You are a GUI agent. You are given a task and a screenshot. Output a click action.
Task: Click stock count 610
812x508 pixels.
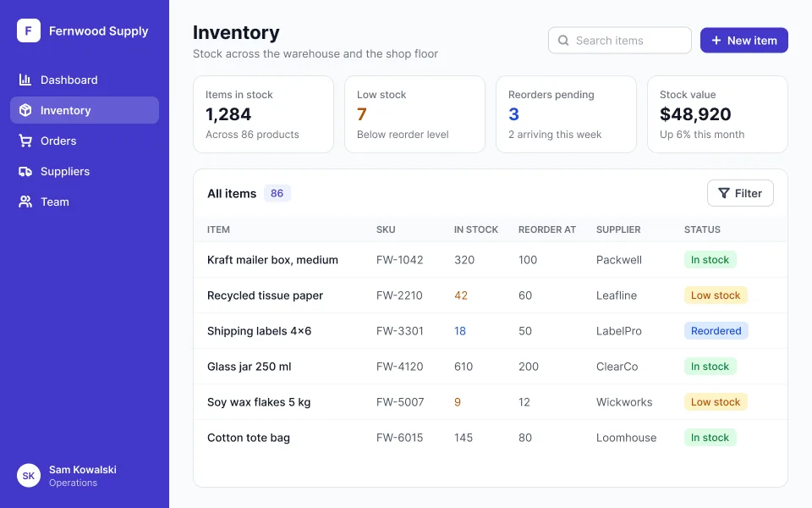[x=464, y=367]
